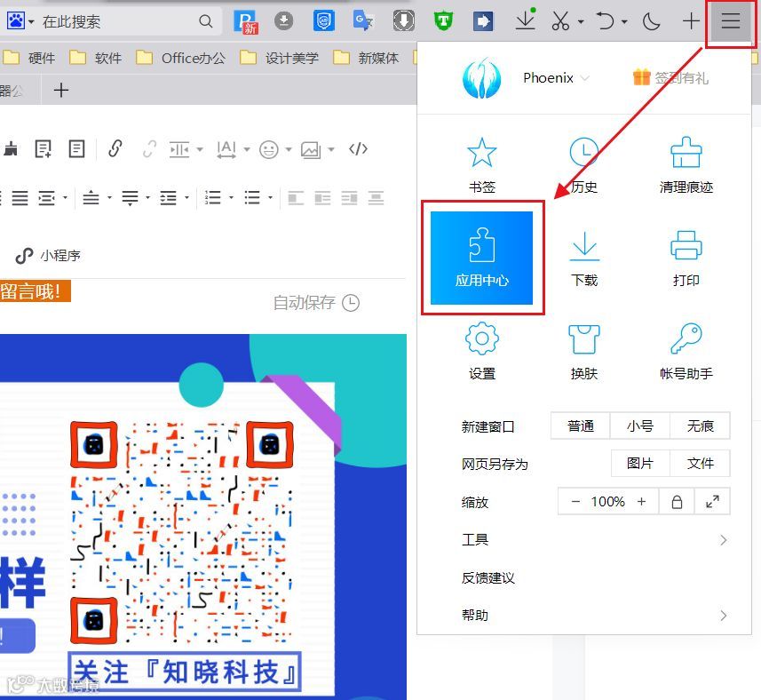761x700 pixels.
Task: Click the green T shield extension icon
Action: (x=443, y=21)
